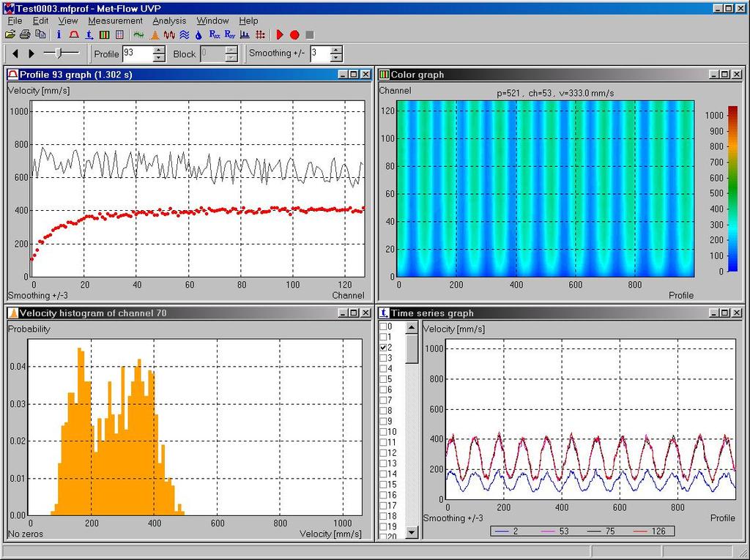750x560 pixels.
Task: Click the Copy icon in toolbar
Action: click(41, 35)
